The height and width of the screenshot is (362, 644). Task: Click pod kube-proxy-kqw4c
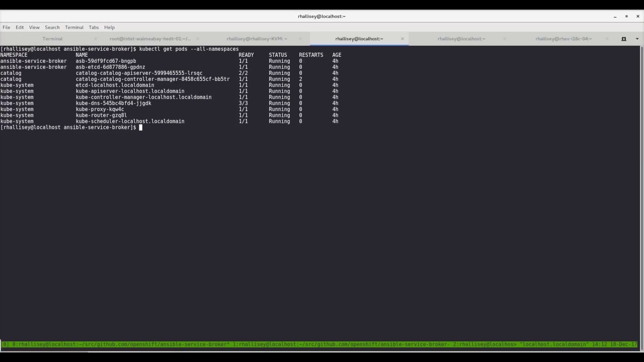100,109
